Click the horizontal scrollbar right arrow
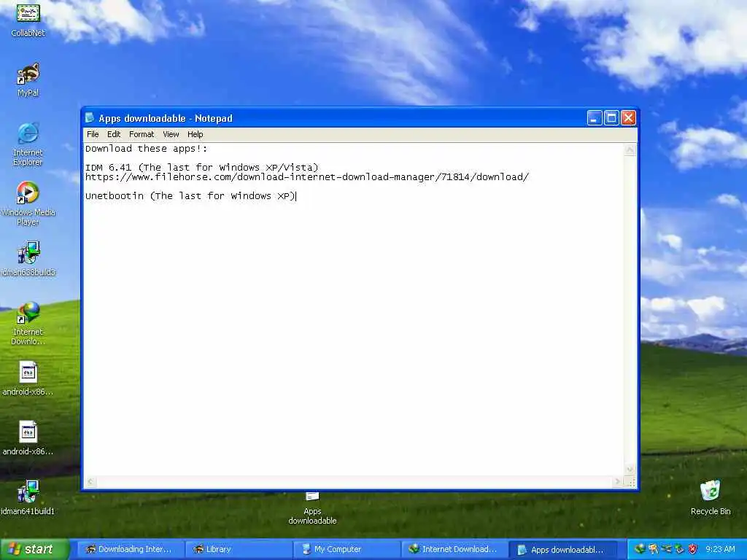The image size is (747, 560). click(618, 481)
